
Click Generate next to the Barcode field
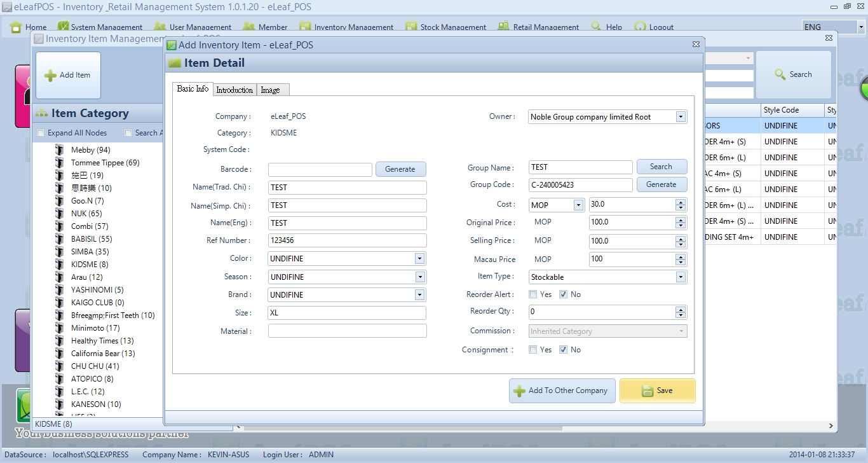[x=400, y=169]
